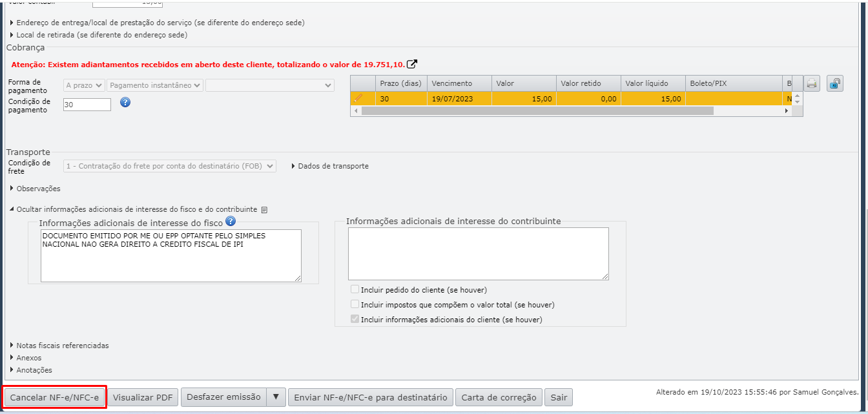This screenshot has width=868, height=414.
Task: Click the 'Prazo (dias)' column header
Action: click(401, 83)
